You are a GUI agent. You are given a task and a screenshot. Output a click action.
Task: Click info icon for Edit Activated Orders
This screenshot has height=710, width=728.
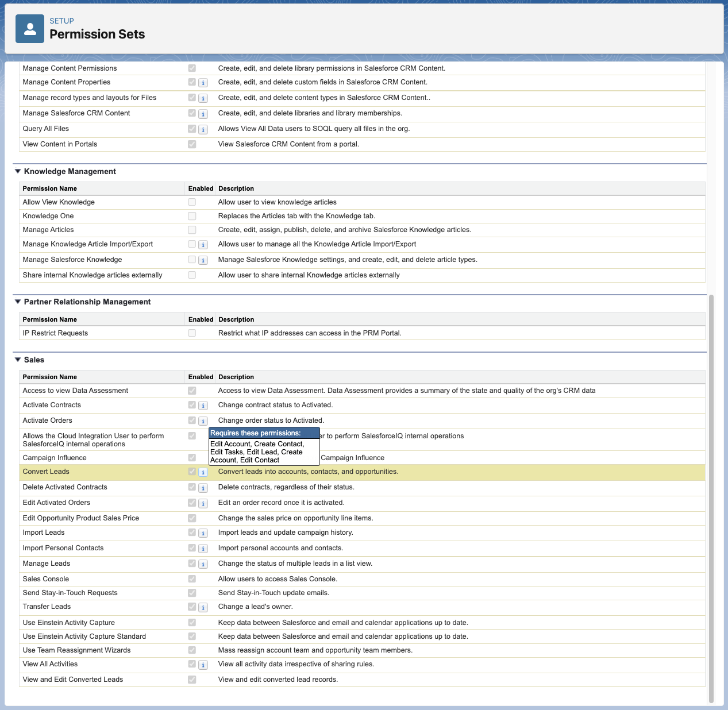[203, 503]
